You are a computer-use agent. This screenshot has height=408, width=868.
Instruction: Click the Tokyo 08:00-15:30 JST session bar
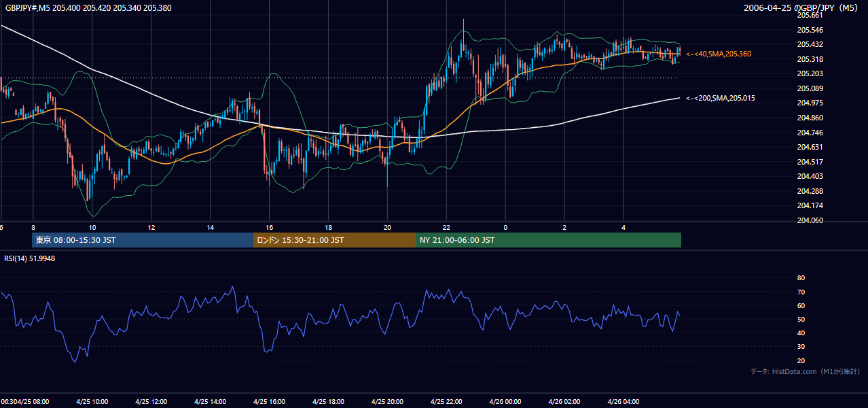[x=143, y=240]
